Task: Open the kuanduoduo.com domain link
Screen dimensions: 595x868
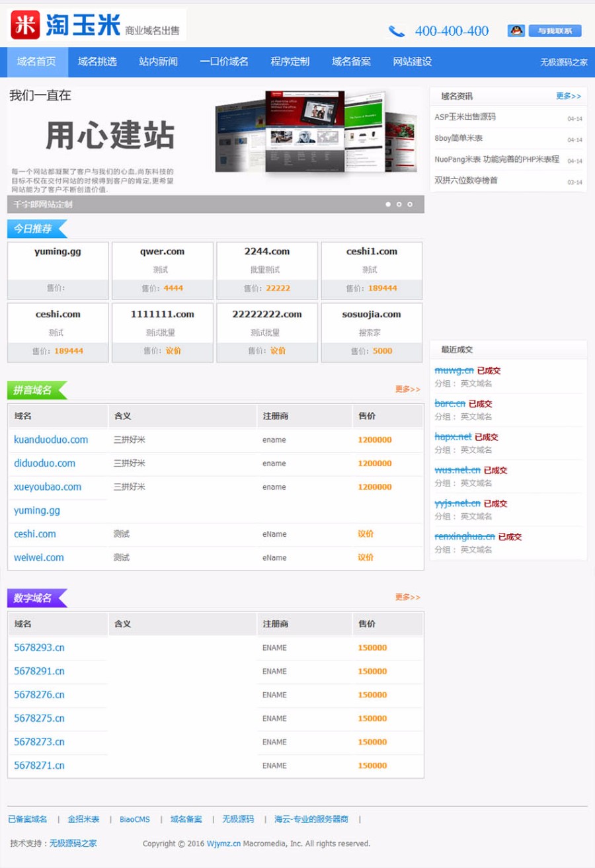Action: click(x=51, y=440)
